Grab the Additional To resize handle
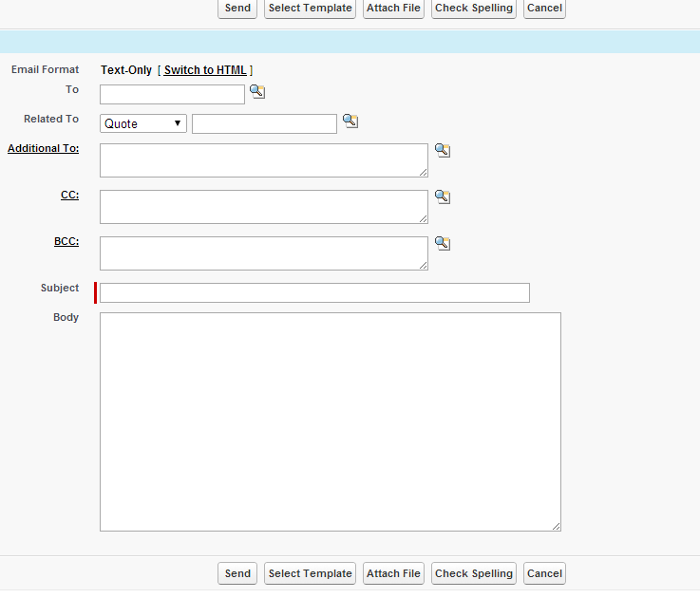The width and height of the screenshot is (700, 598). (x=424, y=172)
